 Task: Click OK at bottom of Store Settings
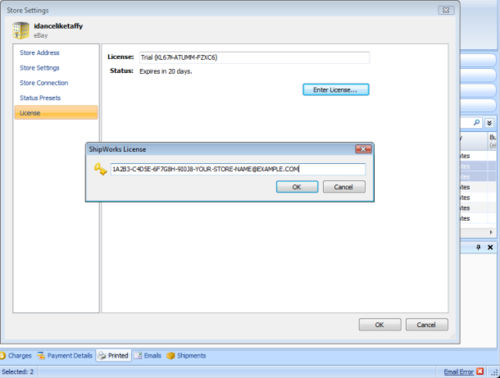pos(380,325)
